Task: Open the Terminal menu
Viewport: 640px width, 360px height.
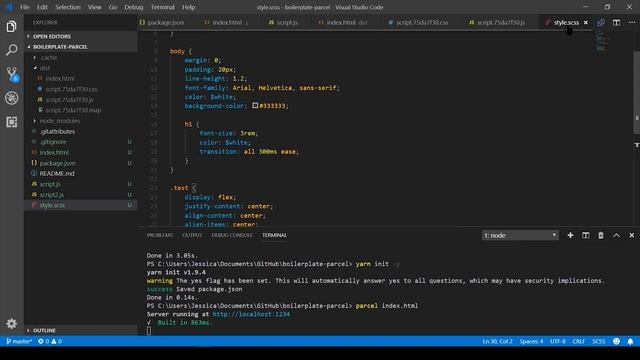Action: (x=162, y=7)
